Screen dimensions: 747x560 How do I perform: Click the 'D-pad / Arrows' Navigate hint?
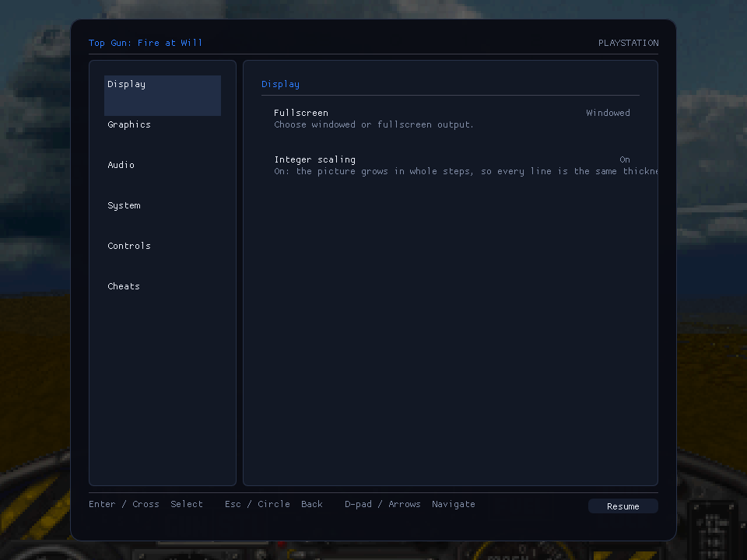point(410,504)
